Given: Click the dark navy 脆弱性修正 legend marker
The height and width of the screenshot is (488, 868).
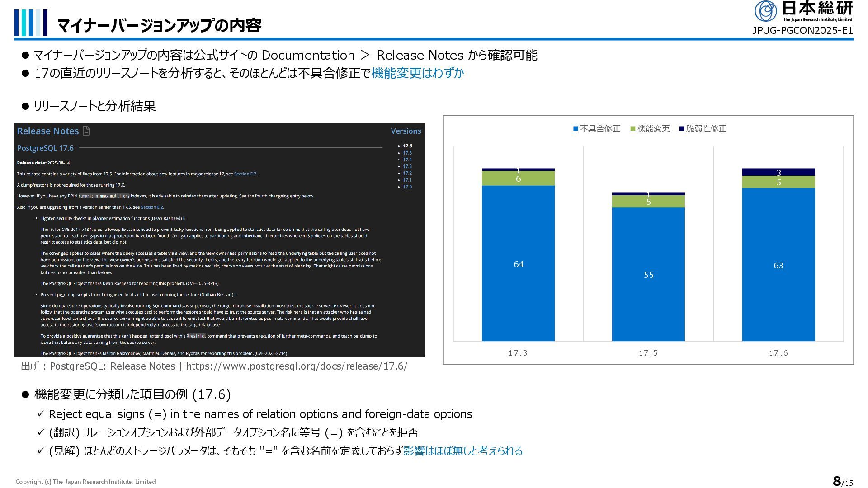Looking at the screenshot, I should point(682,129).
